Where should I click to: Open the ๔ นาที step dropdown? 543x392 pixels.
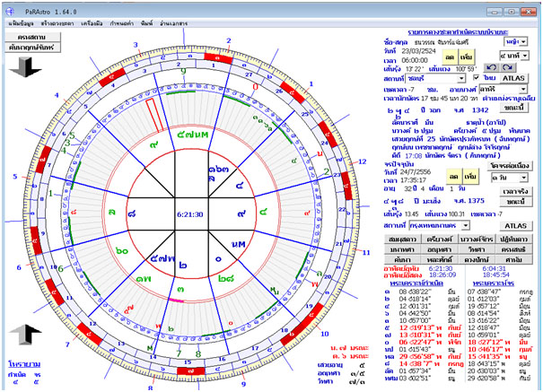pos(525,56)
